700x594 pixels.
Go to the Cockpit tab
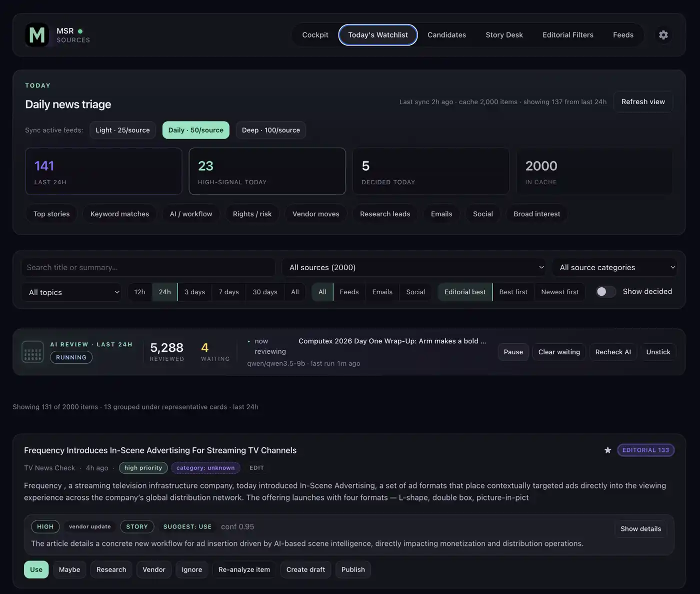point(315,35)
